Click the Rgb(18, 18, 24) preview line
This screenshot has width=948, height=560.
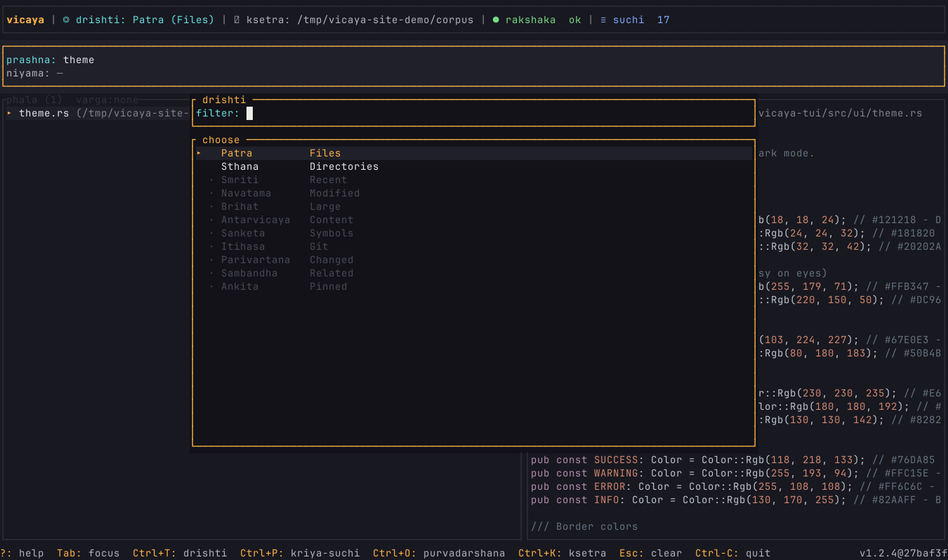point(850,220)
